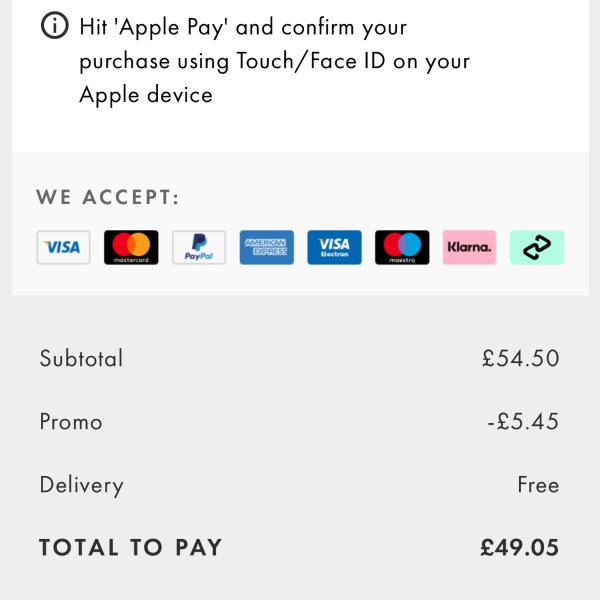Select the Delivery label
Viewport: 600px width, 600px height.
coord(81,485)
